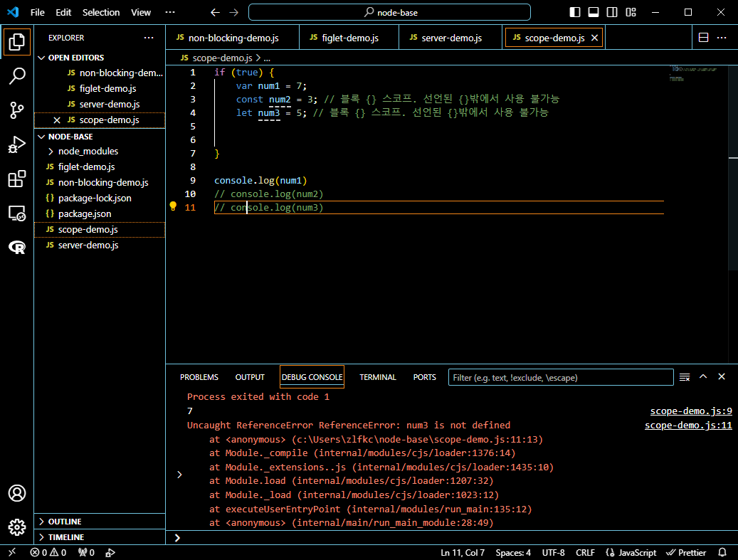Click Ln 11, Col 7 in status bar
Screen dimensions: 738x560
(x=463, y=552)
